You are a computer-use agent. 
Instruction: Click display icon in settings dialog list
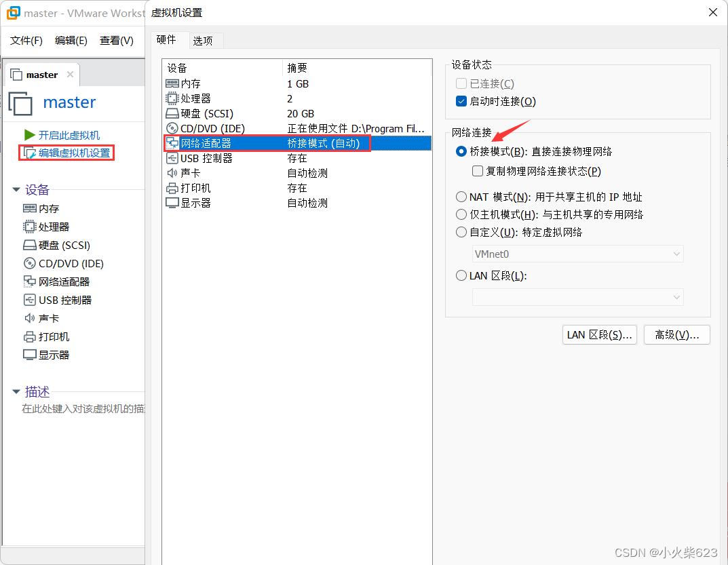tap(172, 203)
